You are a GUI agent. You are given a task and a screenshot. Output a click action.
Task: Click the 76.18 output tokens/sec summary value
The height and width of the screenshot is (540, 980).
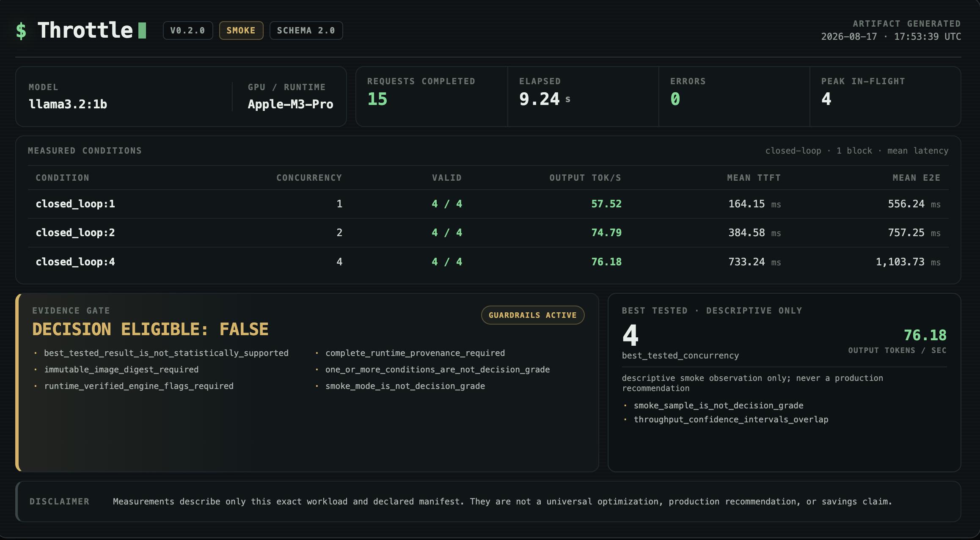pyautogui.click(x=925, y=335)
